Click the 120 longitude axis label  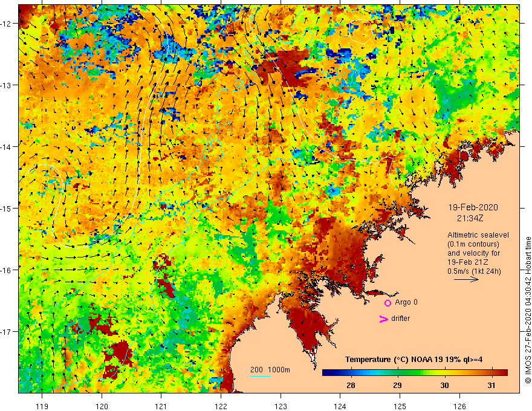point(102,406)
